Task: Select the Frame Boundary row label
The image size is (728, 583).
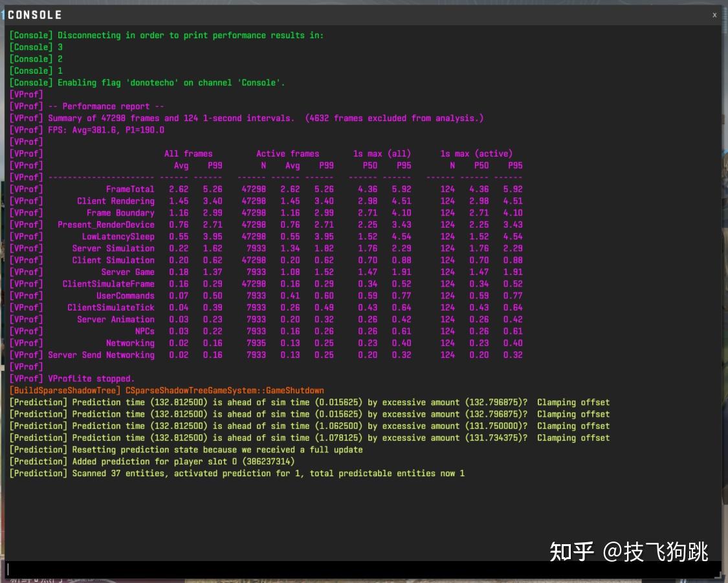Action: coord(120,213)
